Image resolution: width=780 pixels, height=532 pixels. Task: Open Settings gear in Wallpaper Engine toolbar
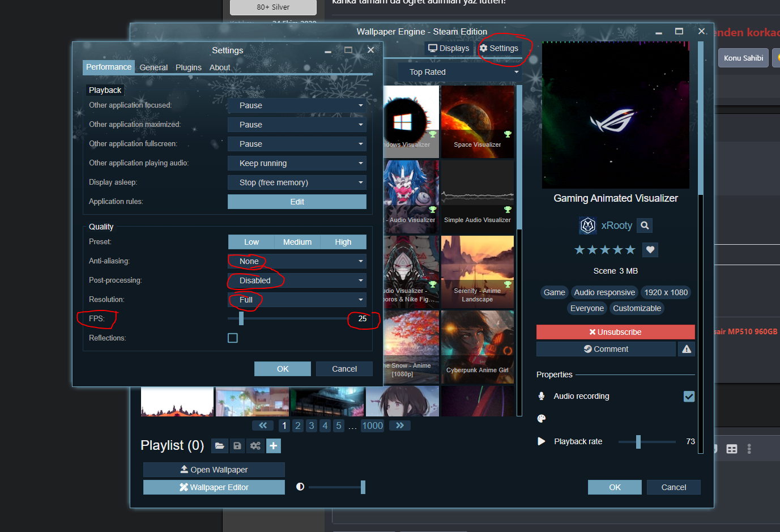tap(499, 48)
